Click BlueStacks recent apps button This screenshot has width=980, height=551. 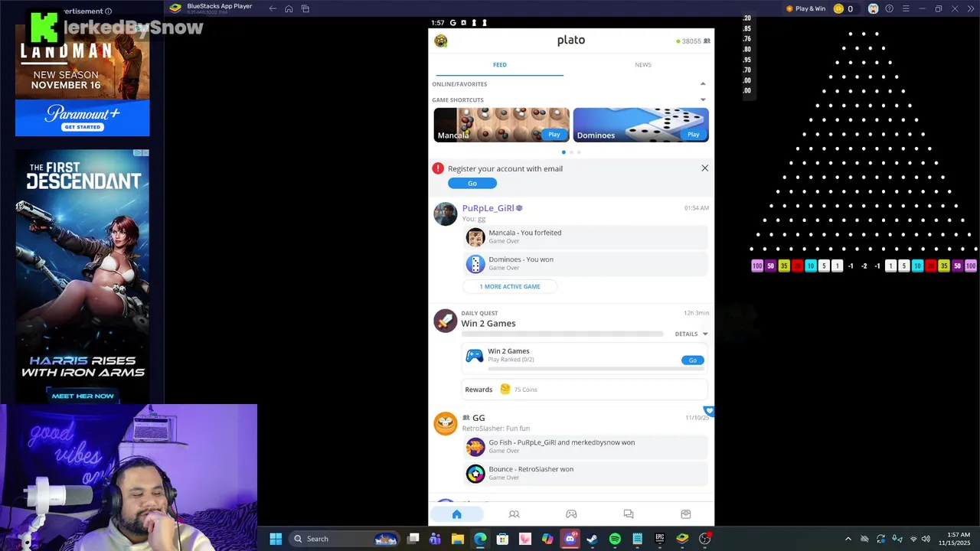tap(305, 8)
